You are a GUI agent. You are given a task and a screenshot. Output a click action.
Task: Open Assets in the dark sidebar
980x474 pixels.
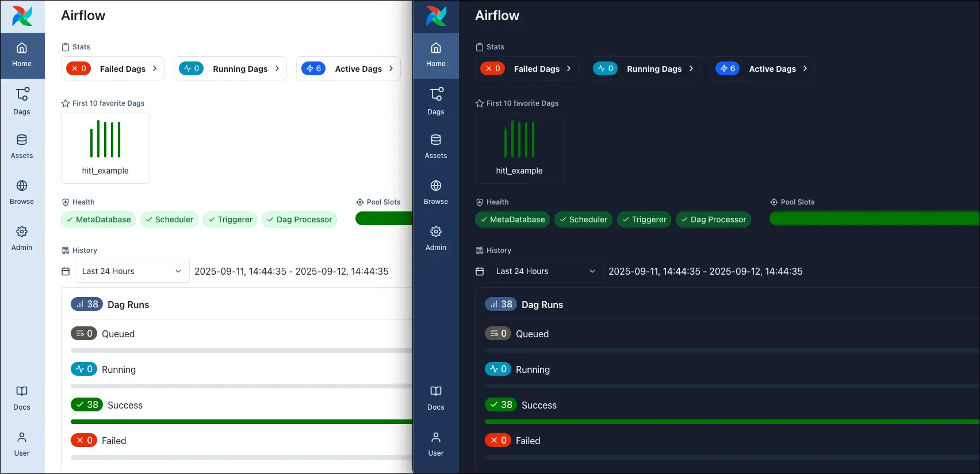tap(435, 147)
